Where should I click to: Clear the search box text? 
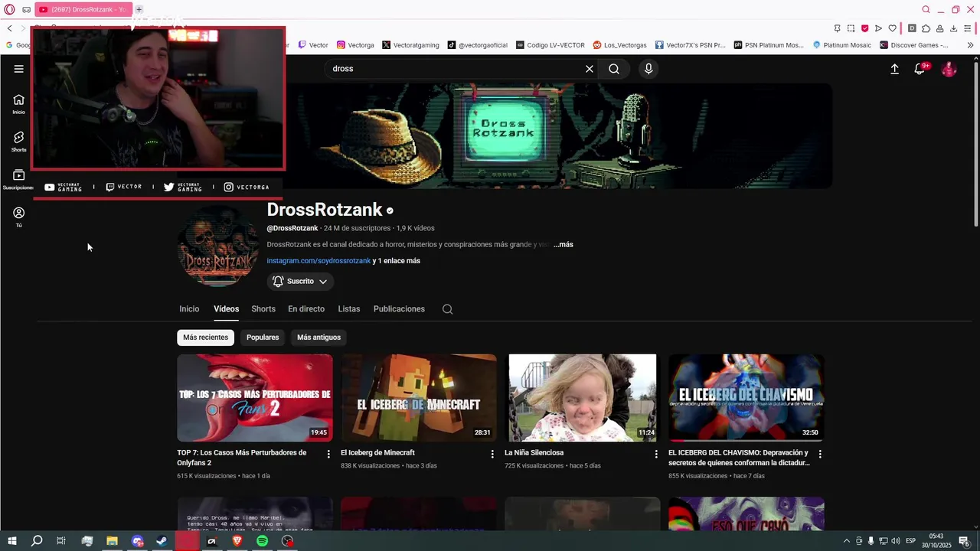590,69
